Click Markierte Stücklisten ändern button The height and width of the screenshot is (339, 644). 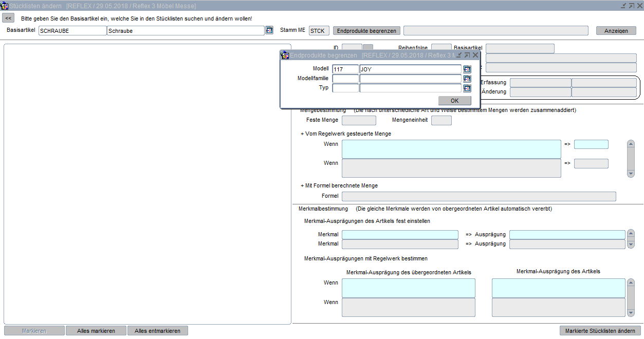600,331
